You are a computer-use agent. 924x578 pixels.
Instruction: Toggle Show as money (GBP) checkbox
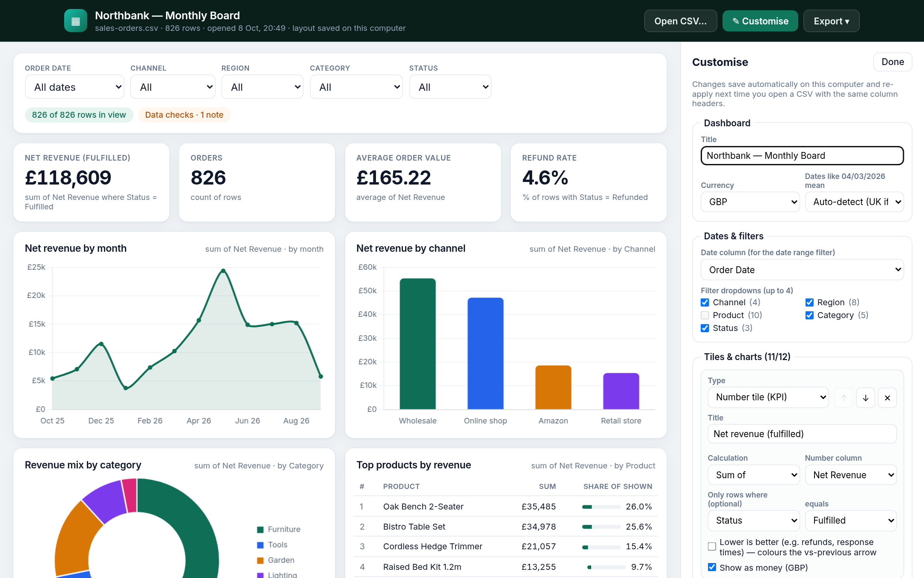coord(712,567)
